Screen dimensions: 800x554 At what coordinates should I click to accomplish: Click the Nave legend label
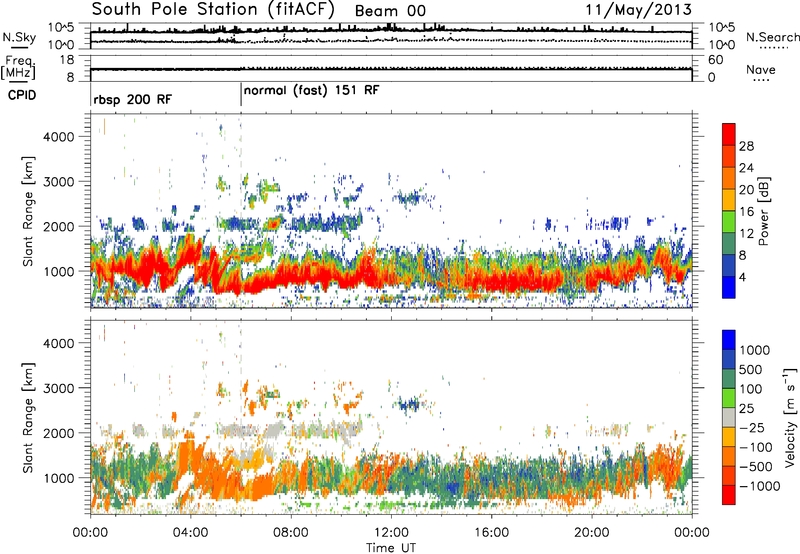point(761,69)
